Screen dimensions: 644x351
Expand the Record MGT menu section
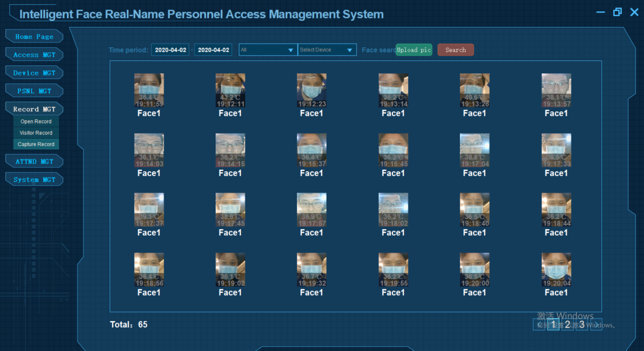point(34,109)
